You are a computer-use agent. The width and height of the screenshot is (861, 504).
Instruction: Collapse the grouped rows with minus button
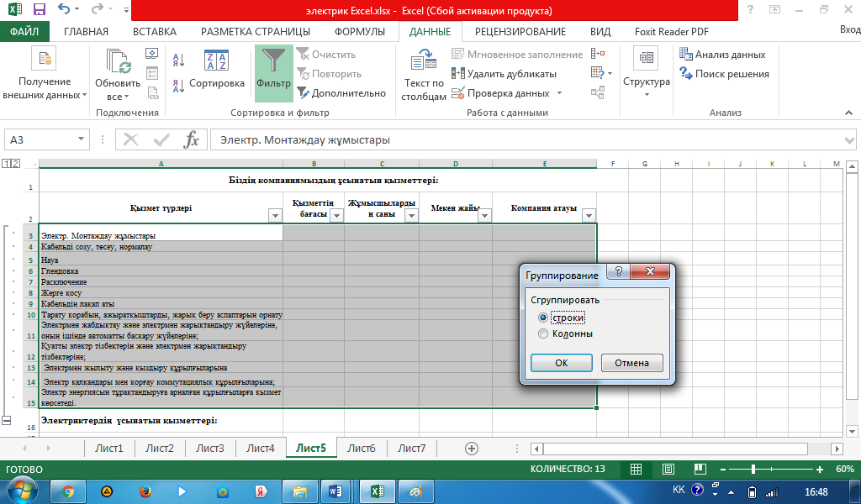pyautogui.click(x=8, y=420)
